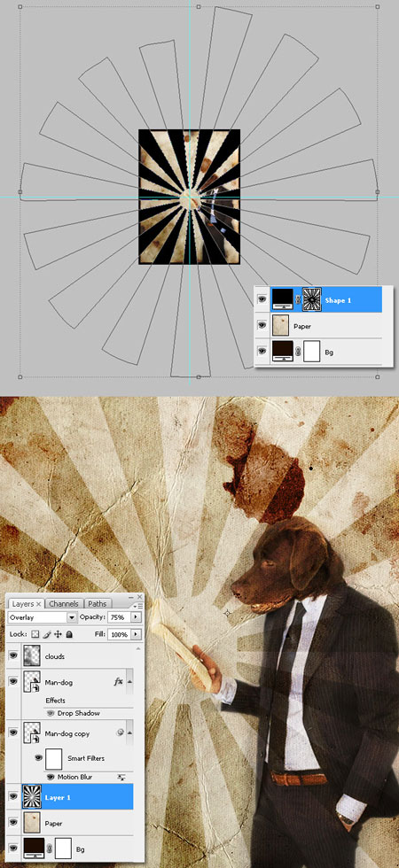The height and width of the screenshot is (868, 399).
Task: Open the Fill slider arrow
Action: pyautogui.click(x=137, y=634)
